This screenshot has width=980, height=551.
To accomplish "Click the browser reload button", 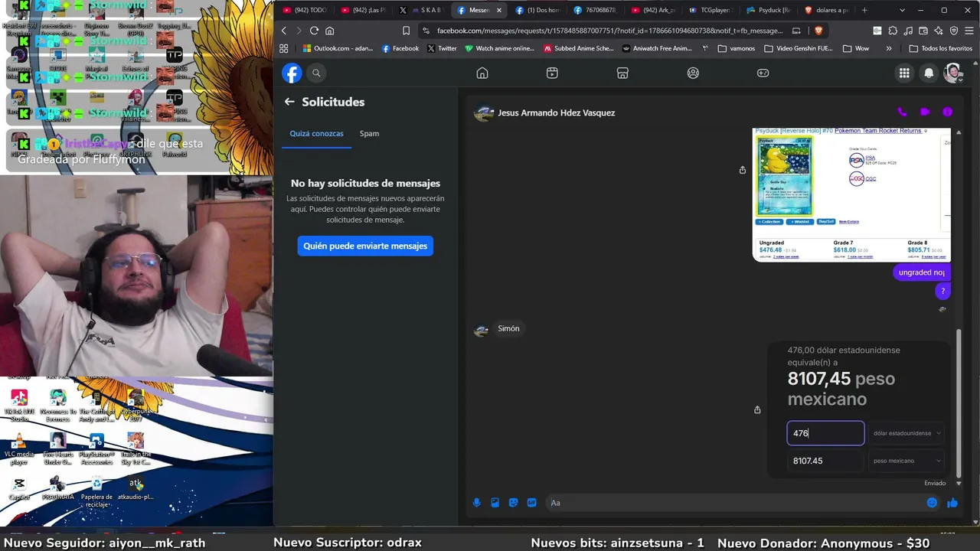I will [x=314, y=31].
